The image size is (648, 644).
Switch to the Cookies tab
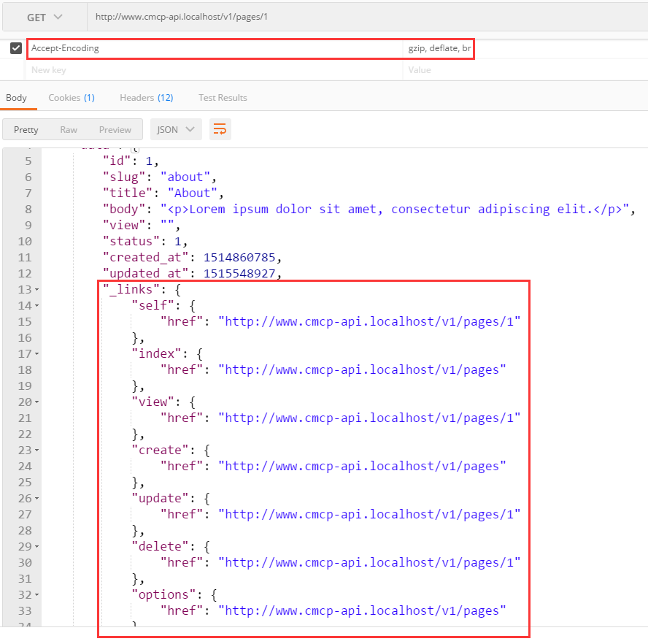pyautogui.click(x=71, y=97)
